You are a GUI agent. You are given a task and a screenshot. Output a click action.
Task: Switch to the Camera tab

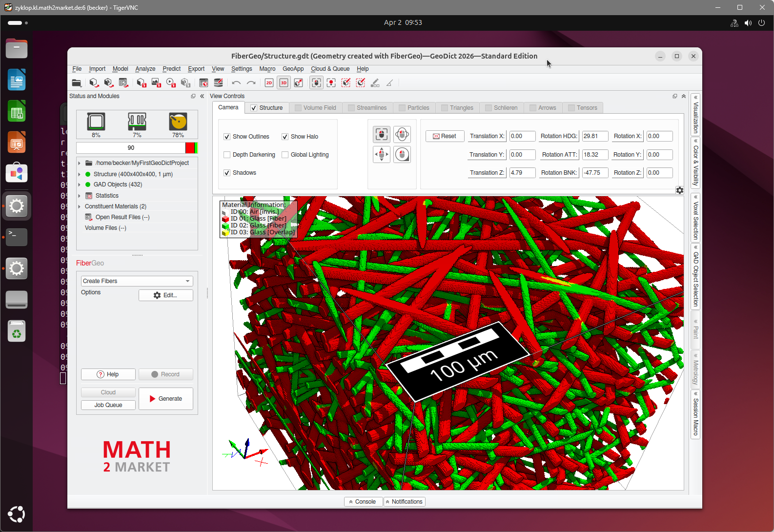pyautogui.click(x=228, y=107)
